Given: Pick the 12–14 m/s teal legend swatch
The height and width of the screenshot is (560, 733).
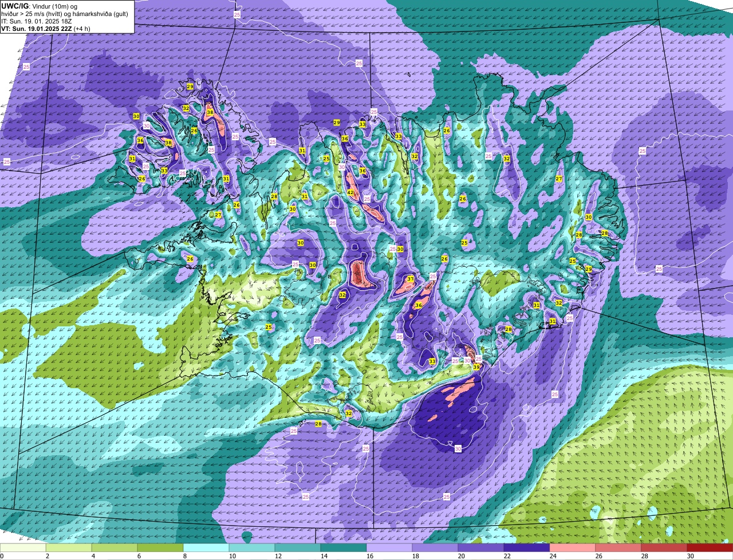Looking at the screenshot, I should (298, 548).
